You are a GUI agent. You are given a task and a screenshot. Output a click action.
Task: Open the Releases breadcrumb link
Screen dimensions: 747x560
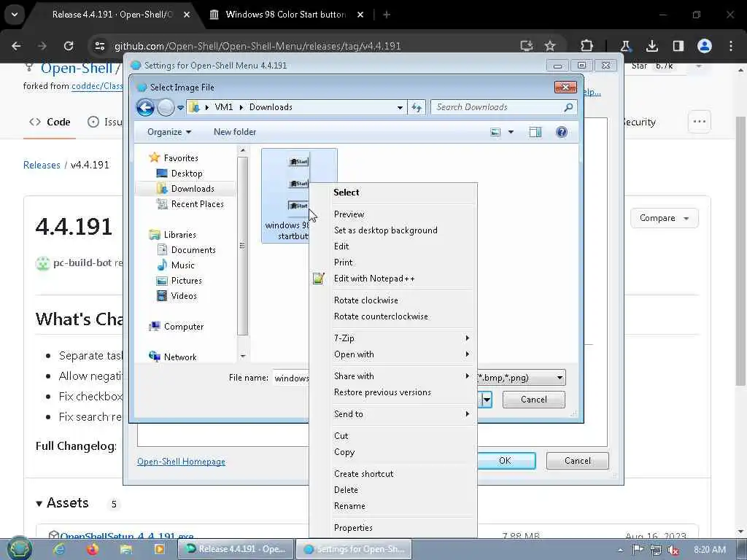pos(42,165)
